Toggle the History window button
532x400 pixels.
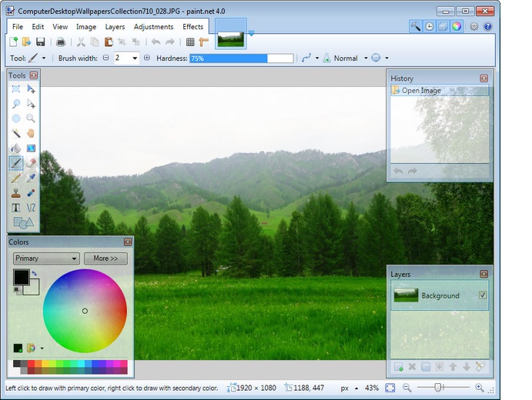[x=429, y=26]
